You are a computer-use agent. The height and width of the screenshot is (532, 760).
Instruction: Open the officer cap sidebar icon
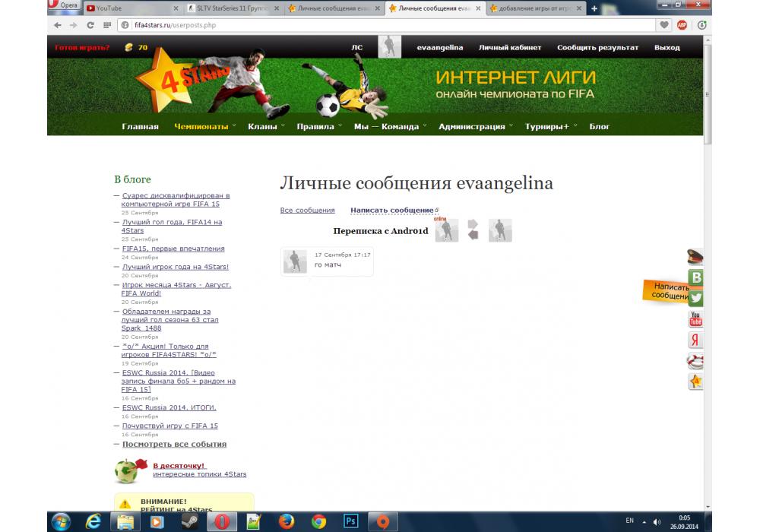point(695,257)
